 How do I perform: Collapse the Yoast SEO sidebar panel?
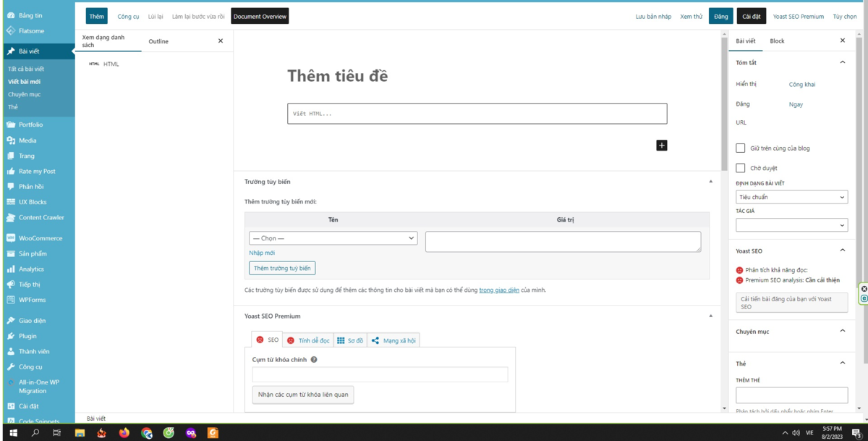[842, 251]
